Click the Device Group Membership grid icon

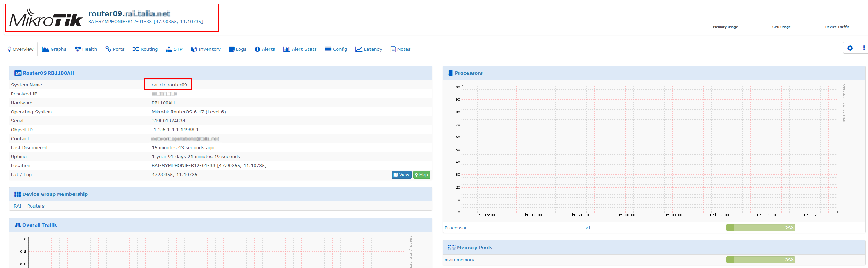click(18, 194)
